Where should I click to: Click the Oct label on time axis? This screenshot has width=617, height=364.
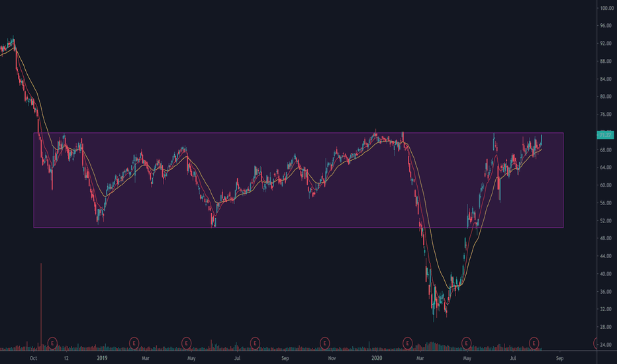34,358
